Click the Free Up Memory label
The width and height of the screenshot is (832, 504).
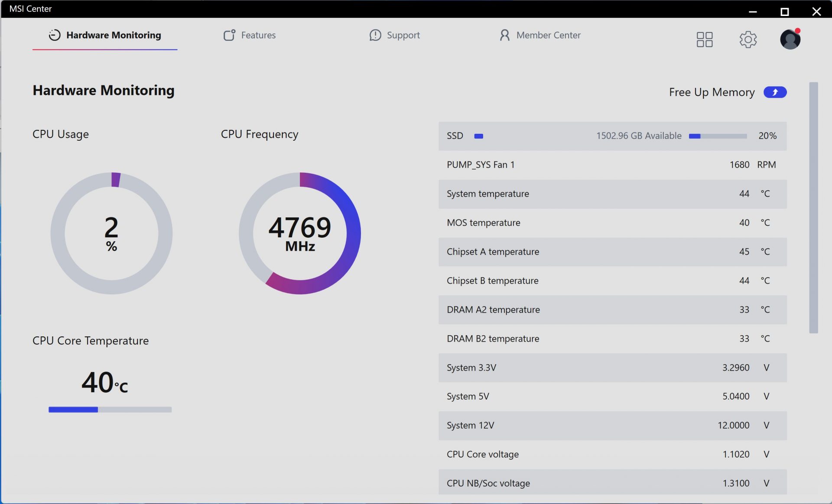click(712, 92)
